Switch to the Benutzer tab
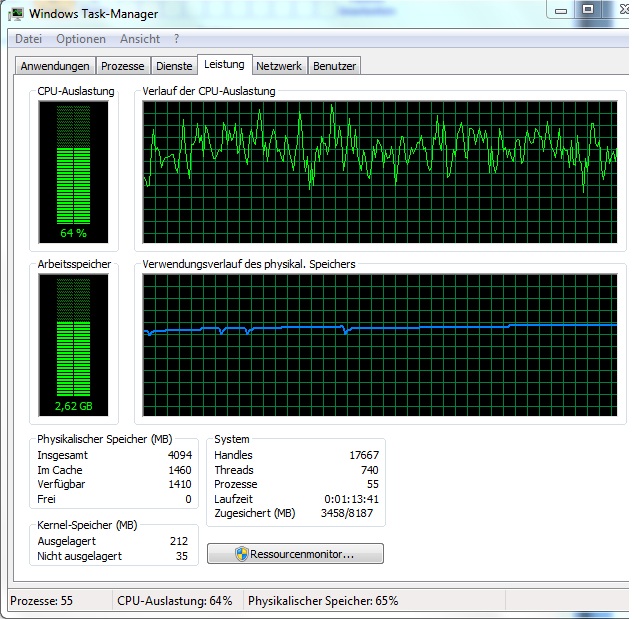The width and height of the screenshot is (634, 619). pos(334,66)
